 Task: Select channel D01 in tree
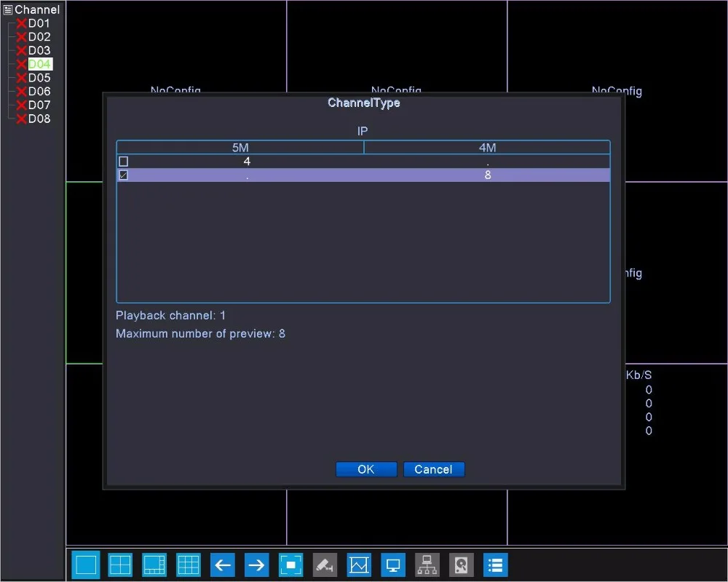[x=39, y=23]
